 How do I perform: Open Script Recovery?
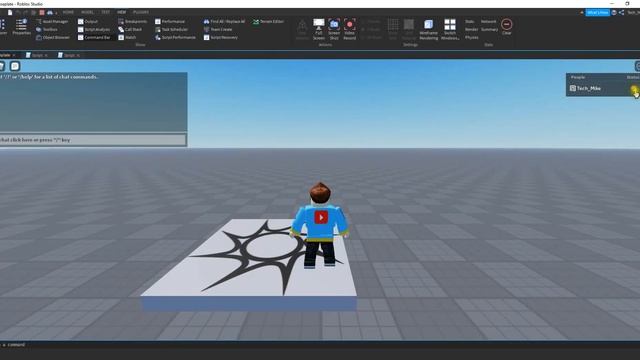coord(220,37)
